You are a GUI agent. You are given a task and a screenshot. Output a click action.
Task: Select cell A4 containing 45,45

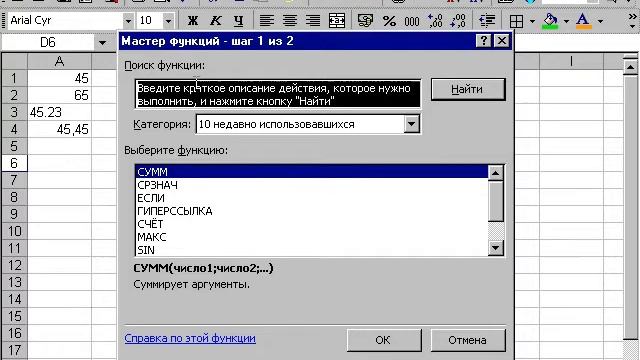pos(60,129)
